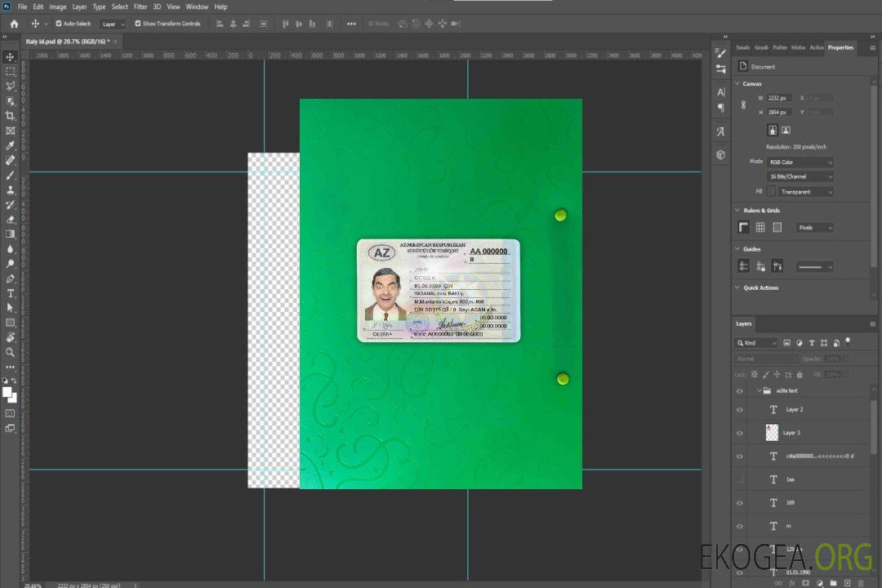The width and height of the screenshot is (882, 588).
Task: Uncheck the Auto-Select checkbox
Action: tap(59, 24)
